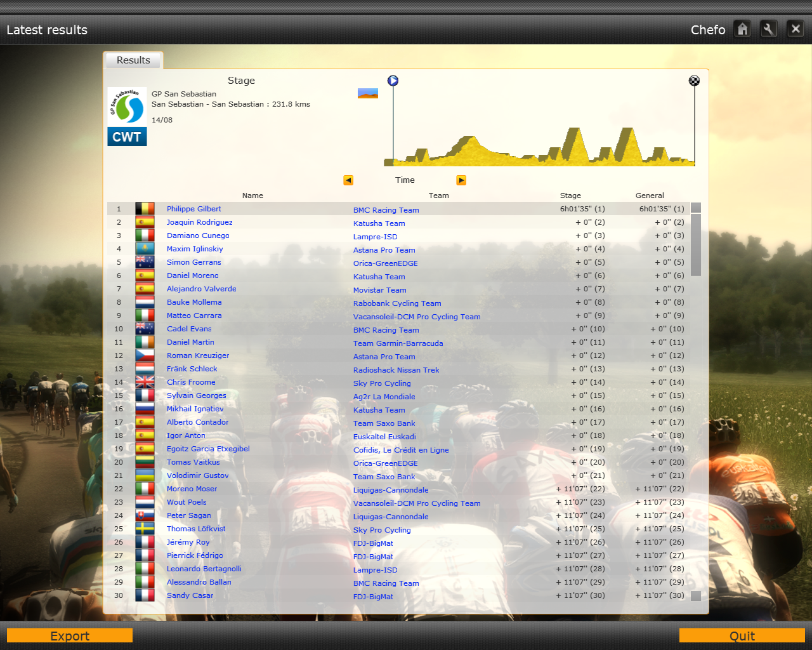Image resolution: width=812 pixels, height=650 pixels.
Task: Click Spanish flag beside Igor Anton
Action: (145, 435)
